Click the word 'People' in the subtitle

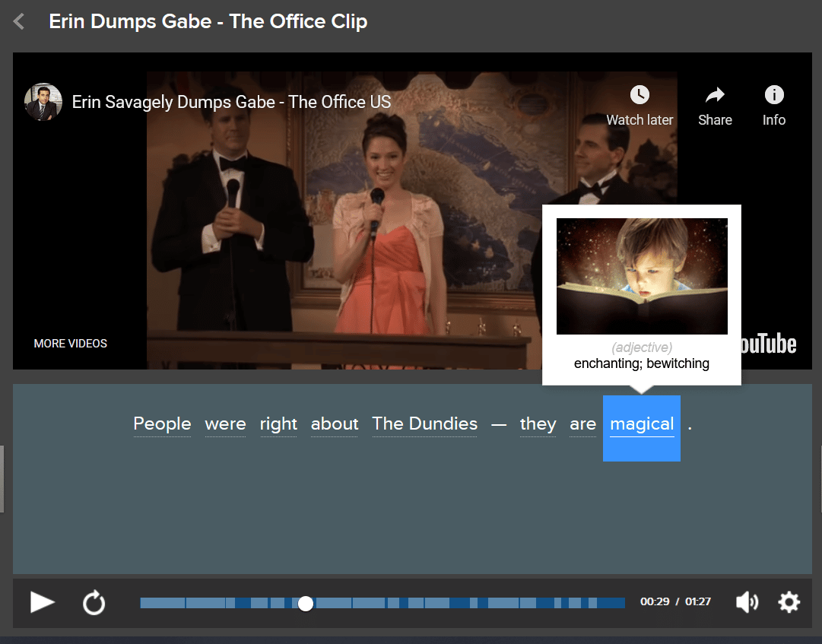(x=162, y=424)
